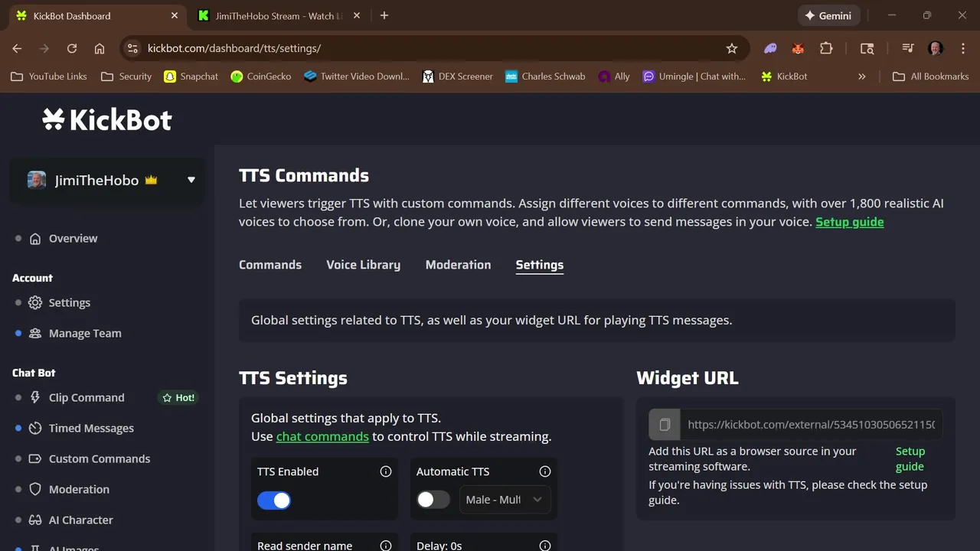Go back to previous page

(17, 48)
